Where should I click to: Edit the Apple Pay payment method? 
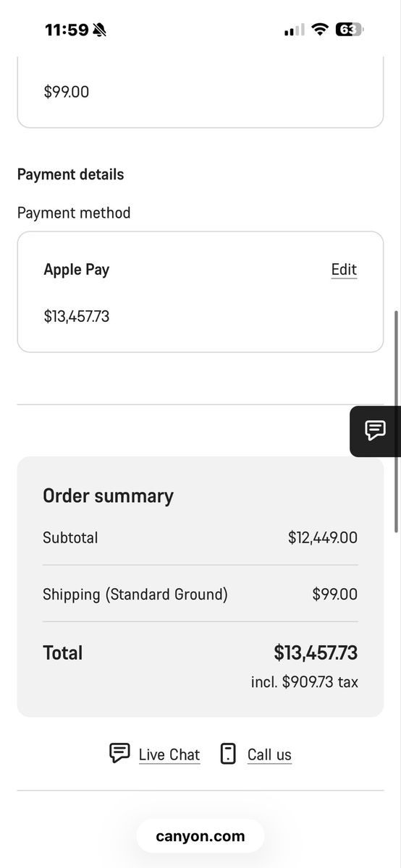tap(344, 270)
